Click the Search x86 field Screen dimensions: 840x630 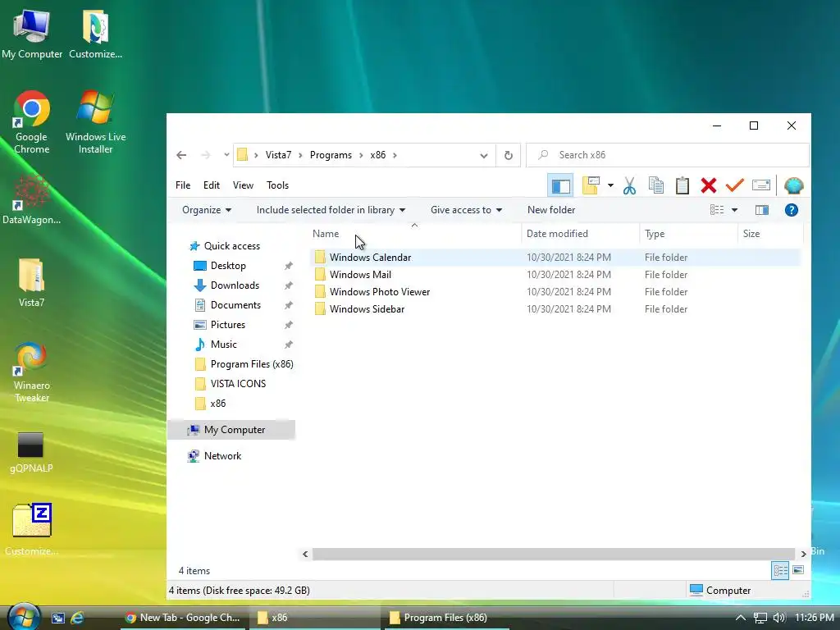(x=668, y=155)
